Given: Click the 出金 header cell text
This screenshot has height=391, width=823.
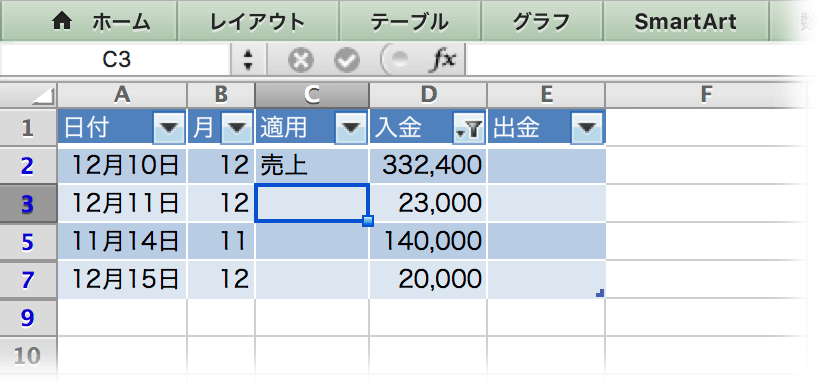Looking at the screenshot, I should pyautogui.click(x=516, y=128).
